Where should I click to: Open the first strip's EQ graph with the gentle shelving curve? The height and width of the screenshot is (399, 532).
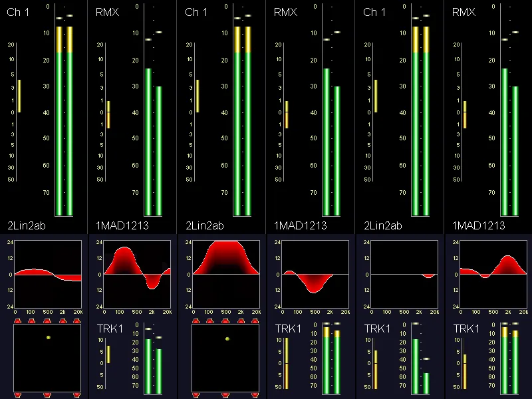(x=48, y=273)
